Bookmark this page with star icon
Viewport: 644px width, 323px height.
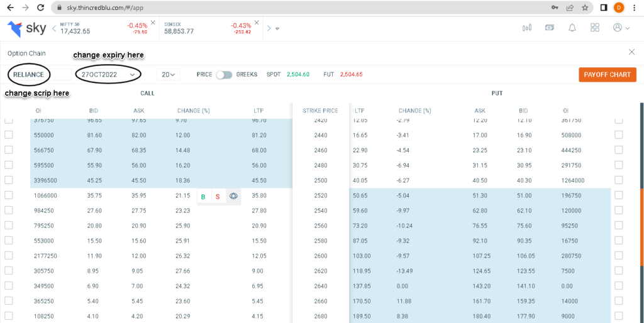[x=585, y=8]
